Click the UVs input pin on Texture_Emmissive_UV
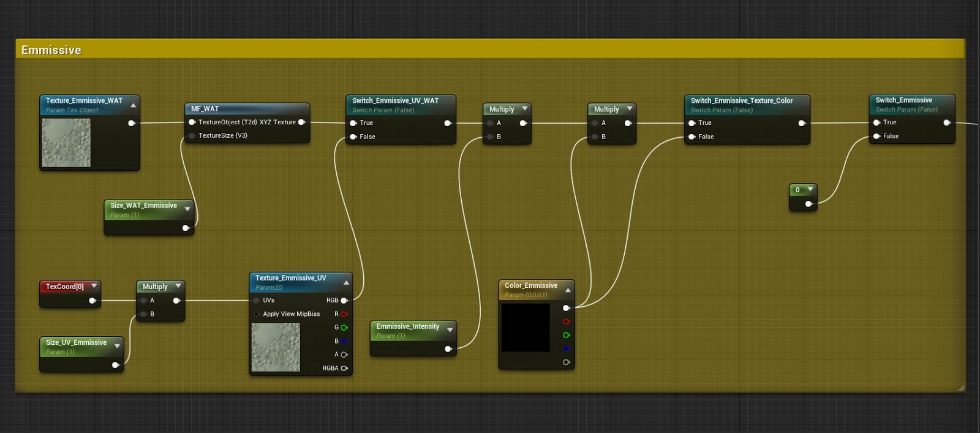980x433 pixels. coord(257,300)
